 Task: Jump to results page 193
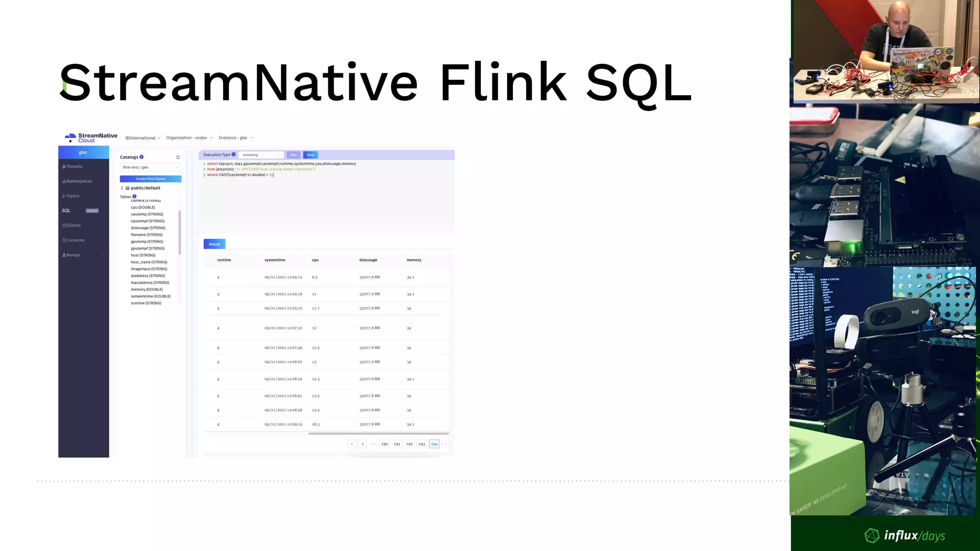[x=422, y=444]
